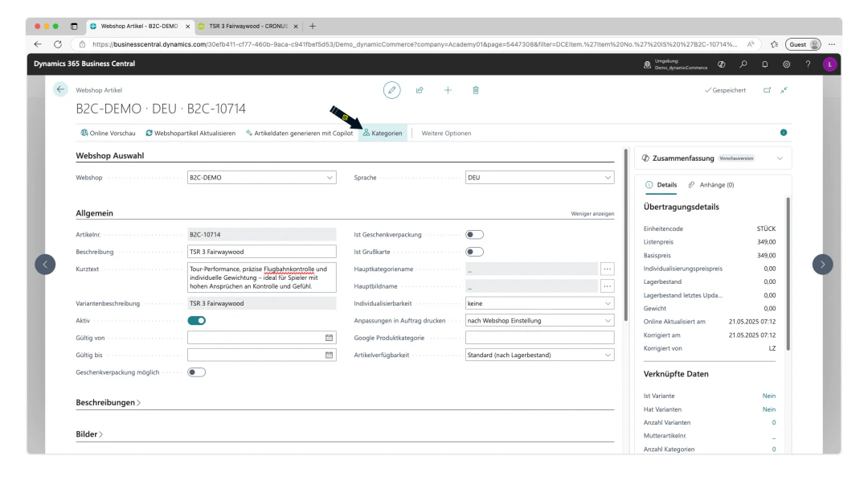868x489 pixels.
Task: Click into Google Produktkategorie field
Action: (x=540, y=338)
